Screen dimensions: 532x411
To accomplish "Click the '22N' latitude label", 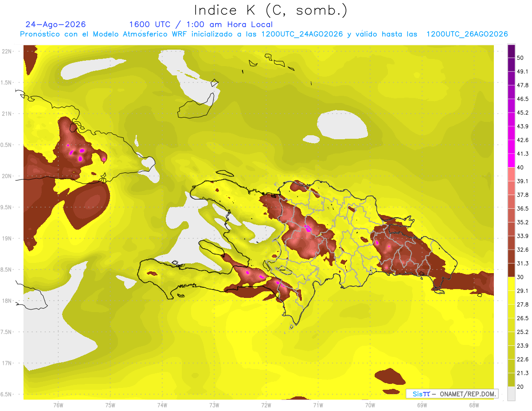I will click(x=7, y=51).
